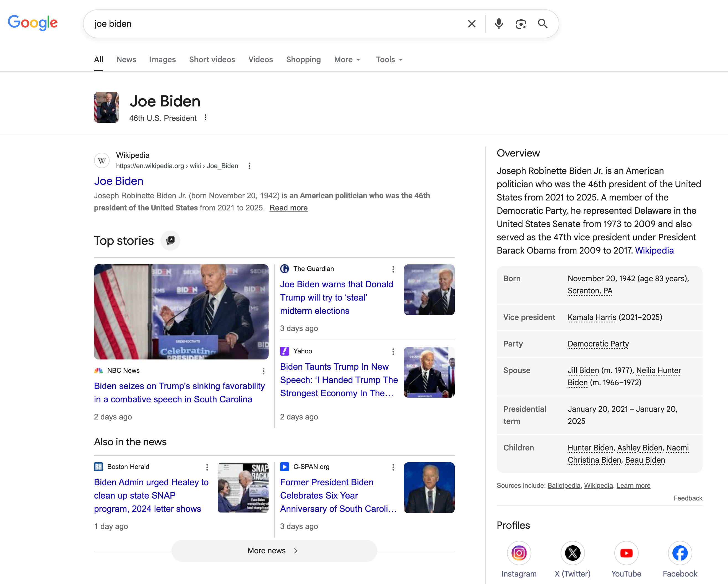Open Facebook profile icon

click(680, 553)
